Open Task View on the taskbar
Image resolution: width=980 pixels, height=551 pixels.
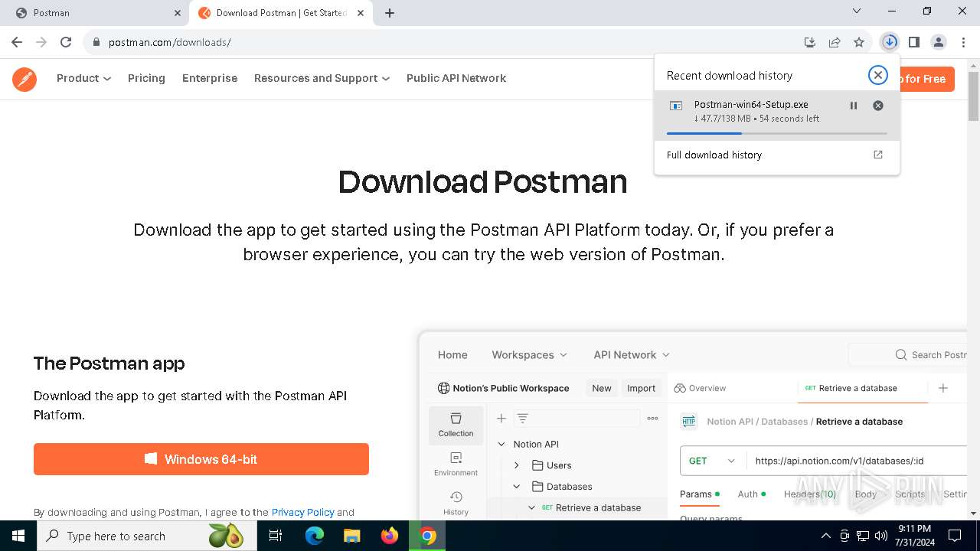276,536
